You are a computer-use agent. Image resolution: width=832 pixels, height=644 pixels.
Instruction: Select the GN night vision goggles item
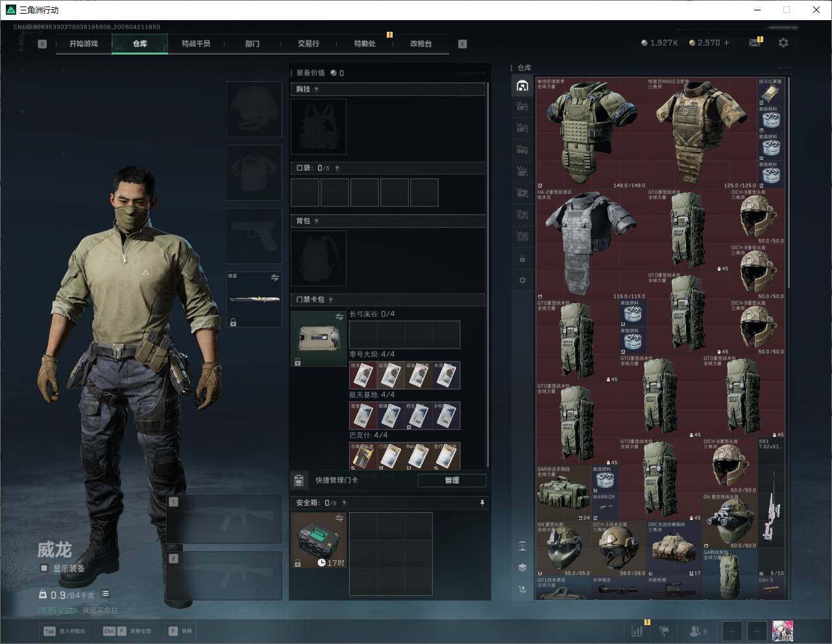730,521
